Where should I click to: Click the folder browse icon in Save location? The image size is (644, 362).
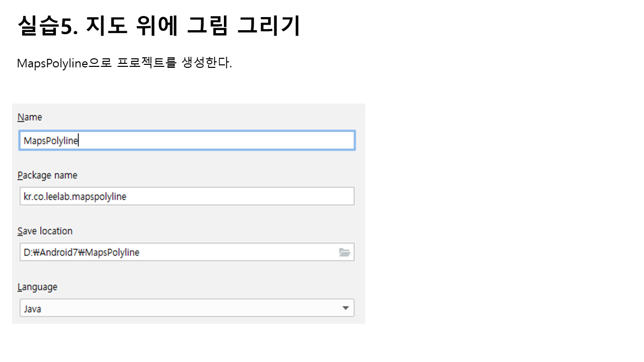pyautogui.click(x=344, y=252)
